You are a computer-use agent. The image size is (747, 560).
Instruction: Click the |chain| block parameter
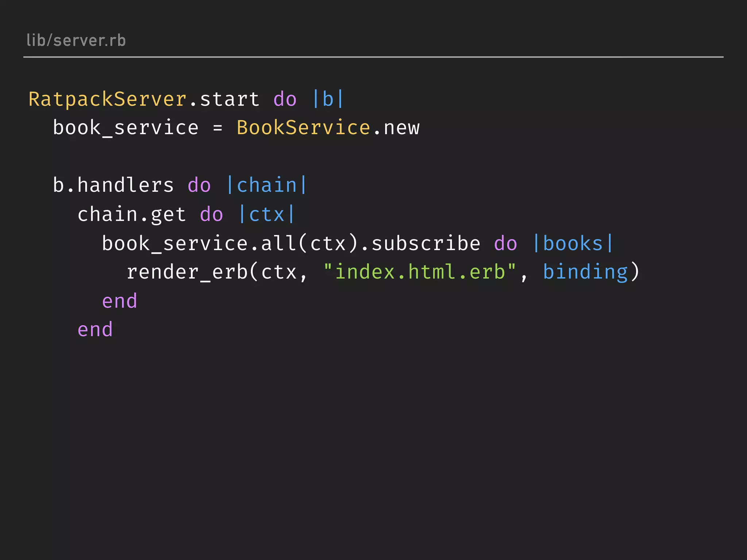(x=267, y=185)
